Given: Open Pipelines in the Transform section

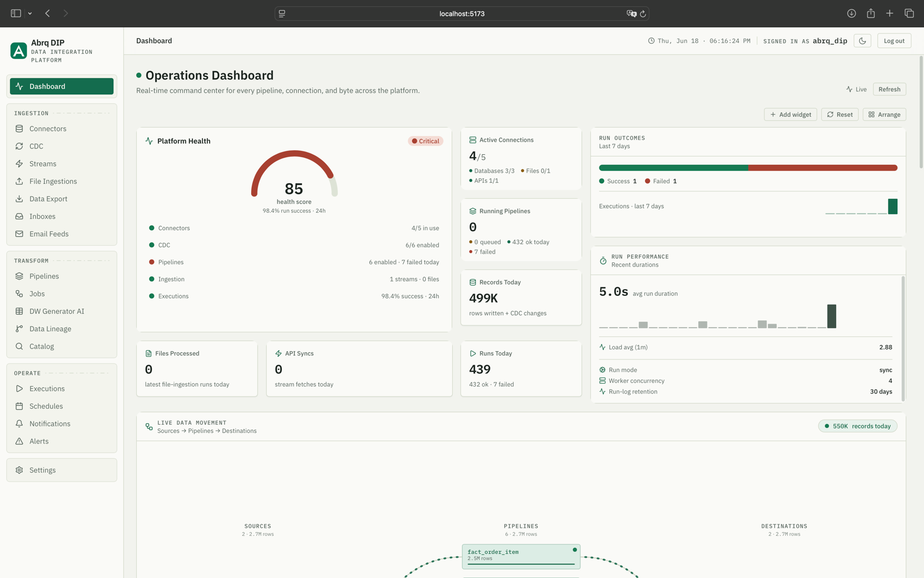Looking at the screenshot, I should tap(62, 276).
